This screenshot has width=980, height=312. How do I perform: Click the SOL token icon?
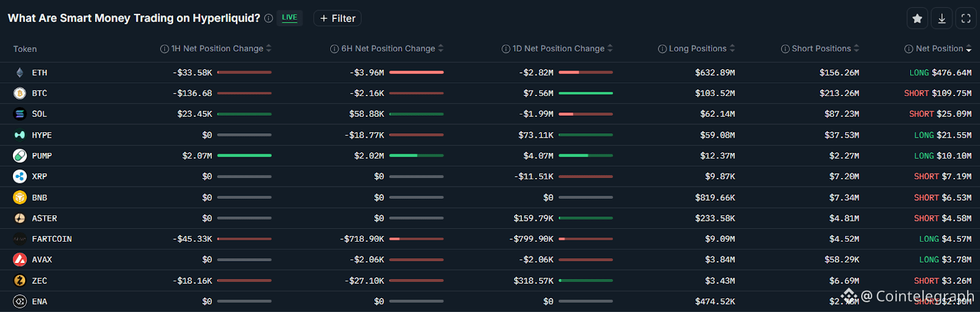20,114
